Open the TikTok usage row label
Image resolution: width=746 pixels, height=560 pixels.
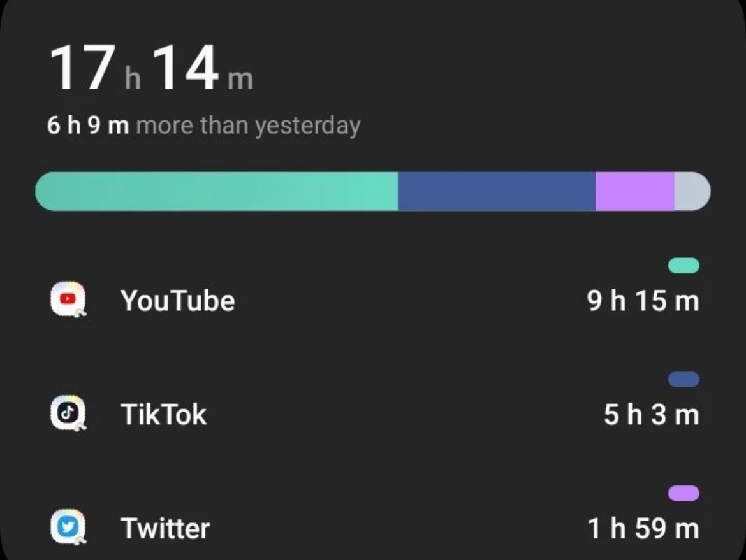click(x=163, y=415)
